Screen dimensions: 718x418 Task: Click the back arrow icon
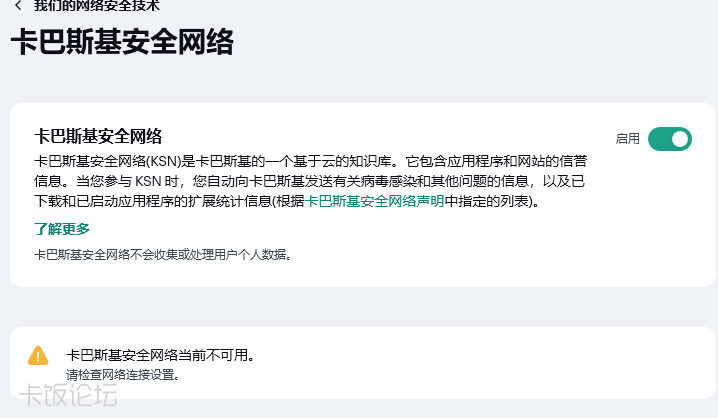[17, 6]
